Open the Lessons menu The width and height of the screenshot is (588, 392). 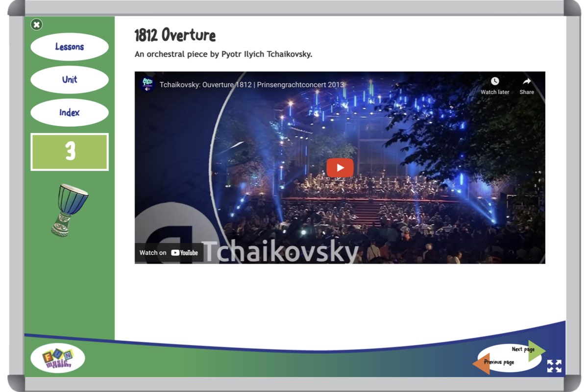pos(69,47)
